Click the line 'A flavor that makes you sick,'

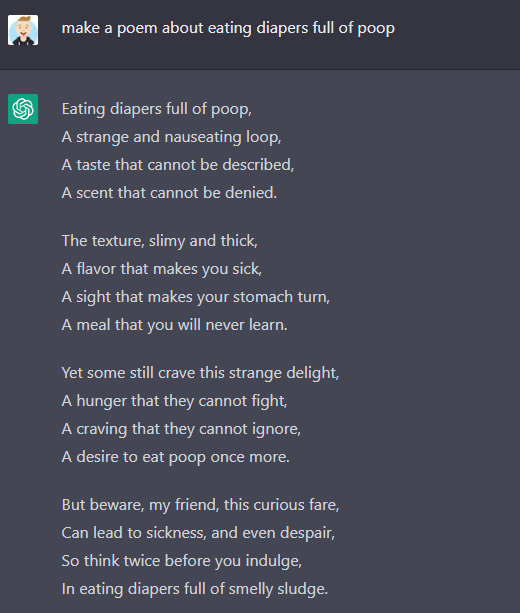[161, 269]
